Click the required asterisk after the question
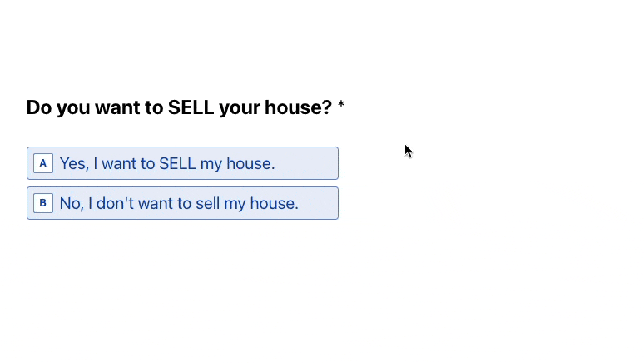The image size is (644, 363). (x=341, y=104)
